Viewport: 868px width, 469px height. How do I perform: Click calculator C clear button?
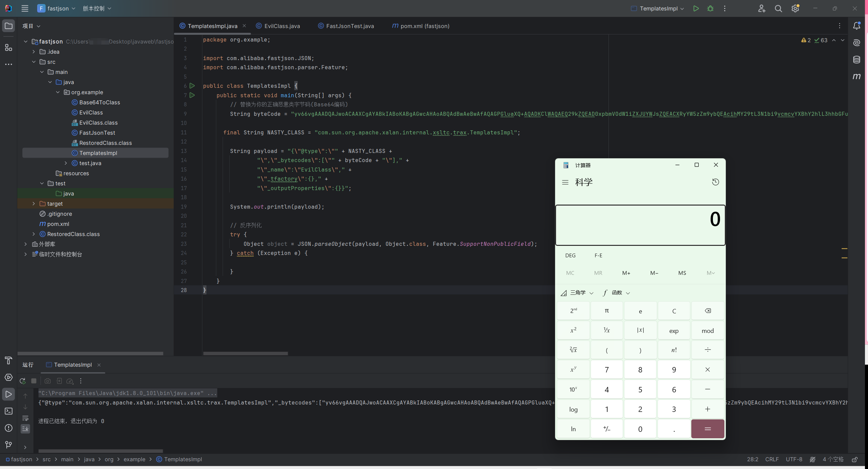[x=674, y=311]
